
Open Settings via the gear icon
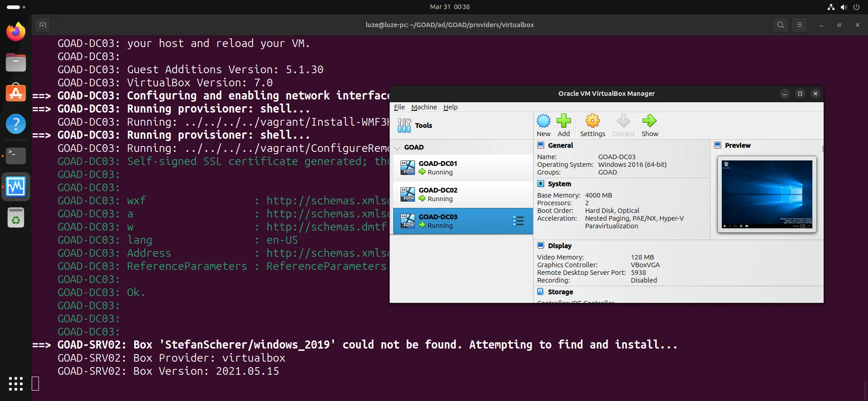pyautogui.click(x=592, y=121)
